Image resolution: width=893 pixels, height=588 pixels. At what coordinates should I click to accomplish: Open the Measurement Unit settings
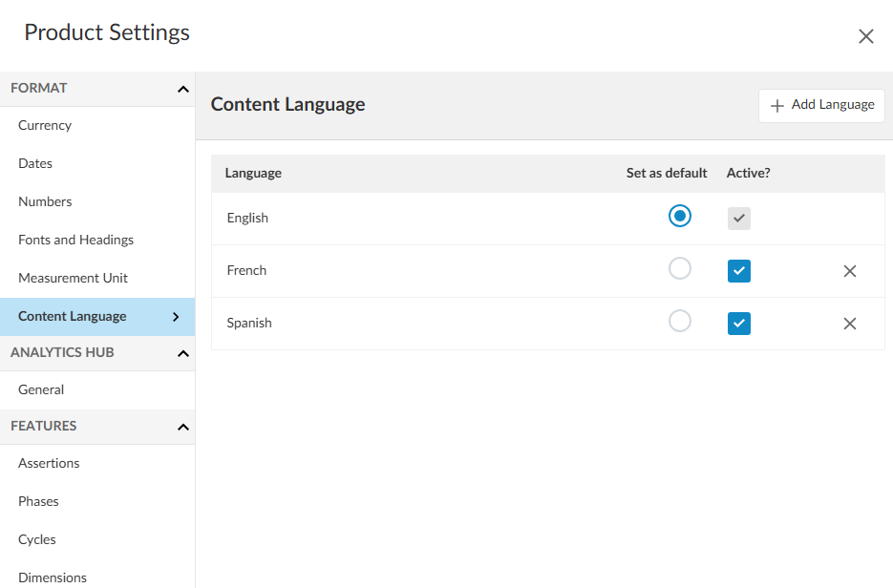71,278
